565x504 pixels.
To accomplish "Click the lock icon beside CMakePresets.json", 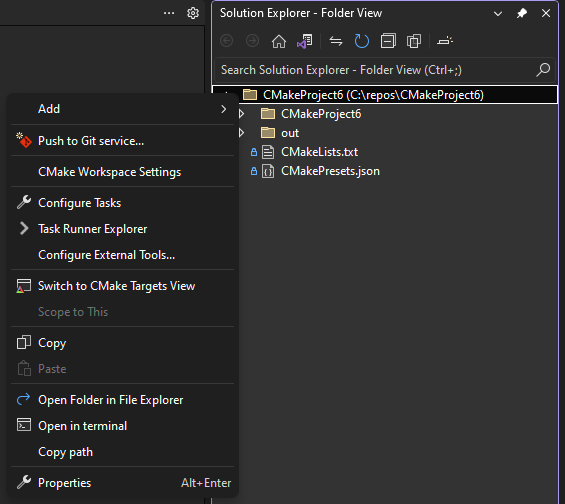I will pos(254,171).
